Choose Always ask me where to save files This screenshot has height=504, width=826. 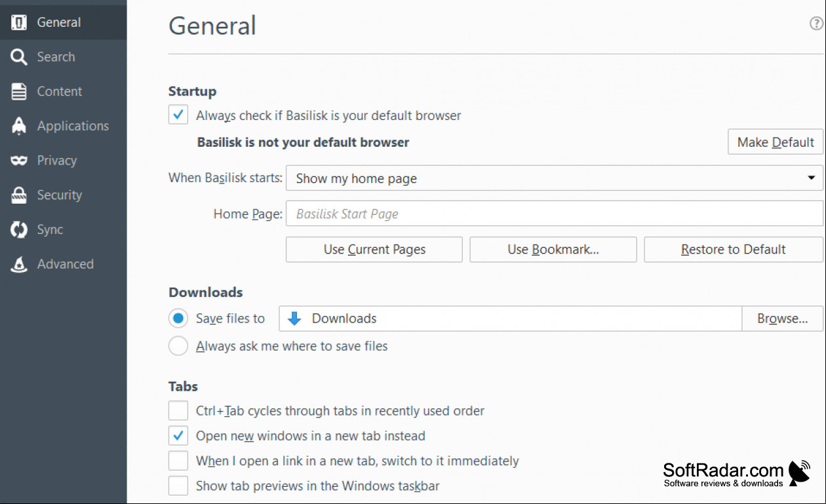click(x=178, y=346)
